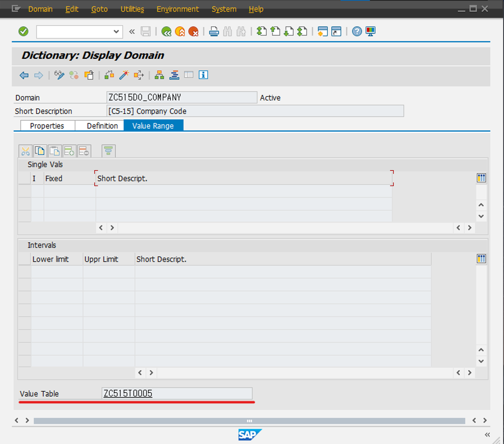Viewport: 504px width, 444px height.
Task: Open the Help question mark icon
Action: pos(356,32)
